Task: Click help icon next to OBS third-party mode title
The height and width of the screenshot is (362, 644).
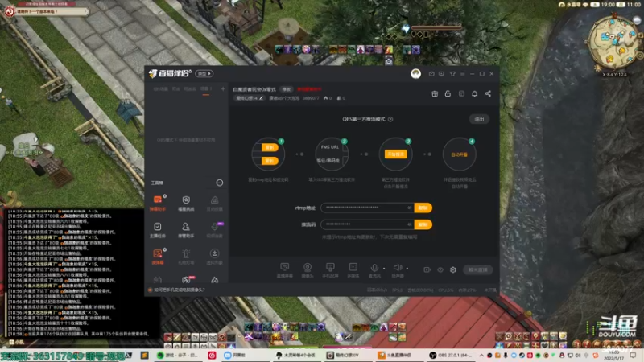Action: click(x=390, y=119)
